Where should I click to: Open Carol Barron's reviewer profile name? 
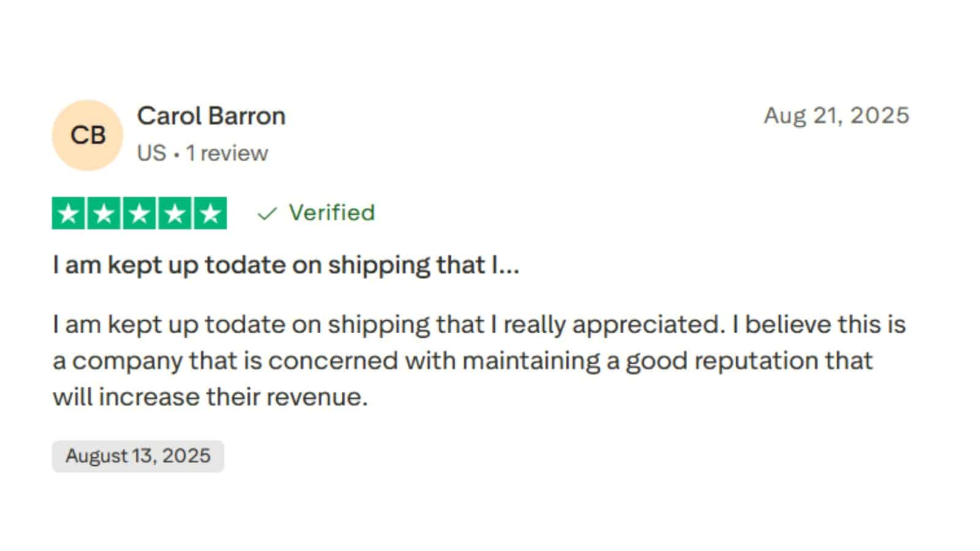pyautogui.click(x=211, y=116)
